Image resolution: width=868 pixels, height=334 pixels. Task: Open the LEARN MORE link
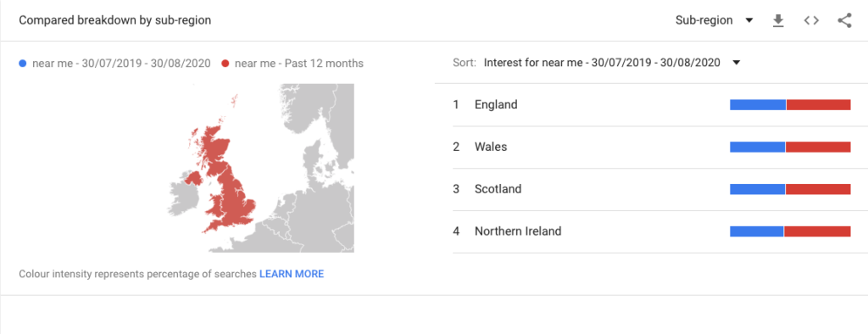tap(292, 274)
